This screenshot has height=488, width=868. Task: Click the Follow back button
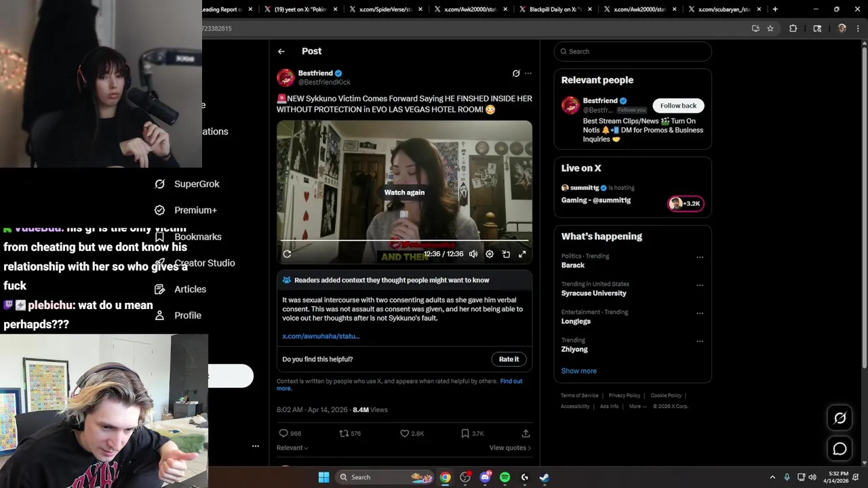[x=678, y=106]
